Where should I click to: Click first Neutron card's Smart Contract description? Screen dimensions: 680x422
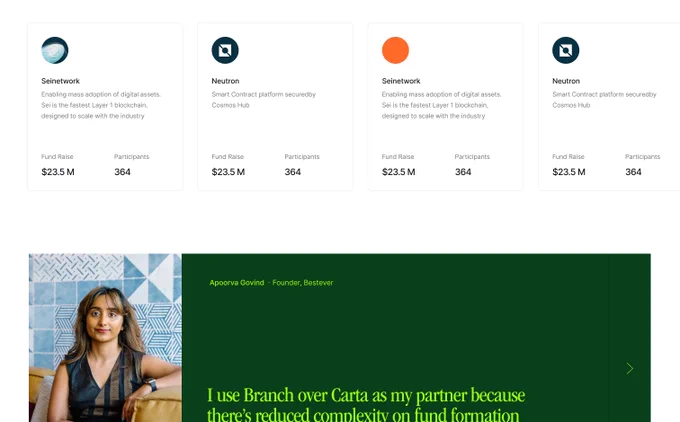(x=264, y=100)
